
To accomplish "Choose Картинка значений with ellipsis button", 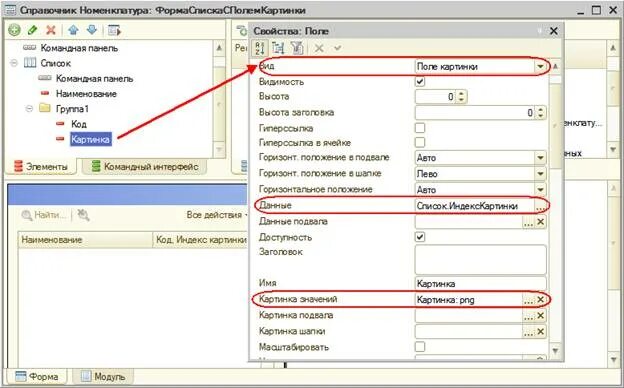I will coord(528,300).
